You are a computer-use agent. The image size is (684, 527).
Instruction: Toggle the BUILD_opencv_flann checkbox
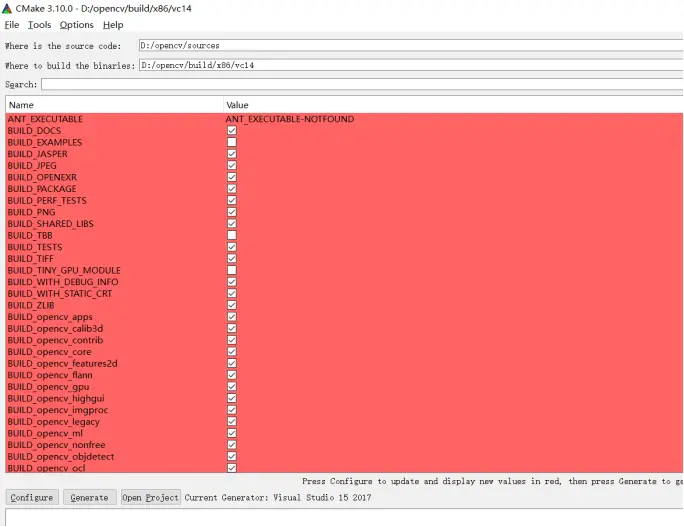tap(232, 375)
